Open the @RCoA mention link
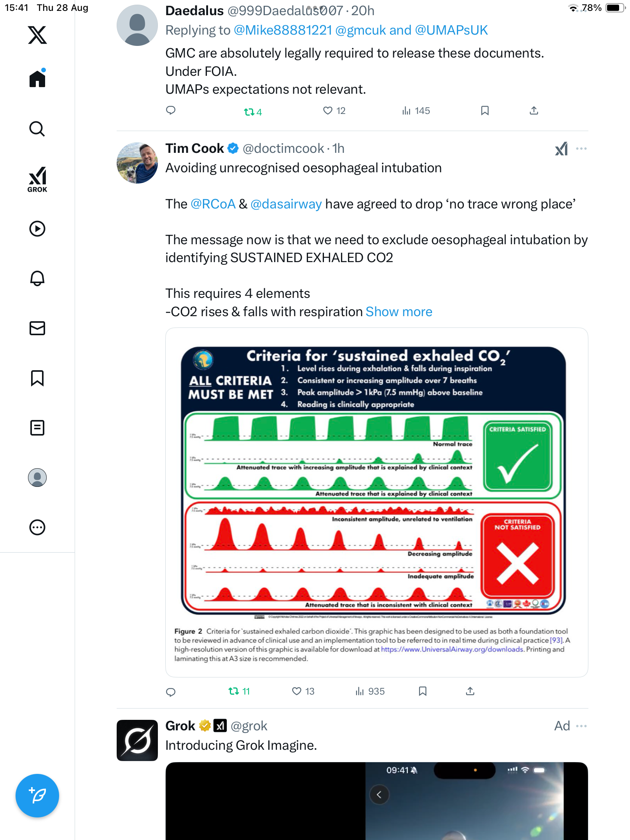The image size is (630, 840). pos(213,204)
